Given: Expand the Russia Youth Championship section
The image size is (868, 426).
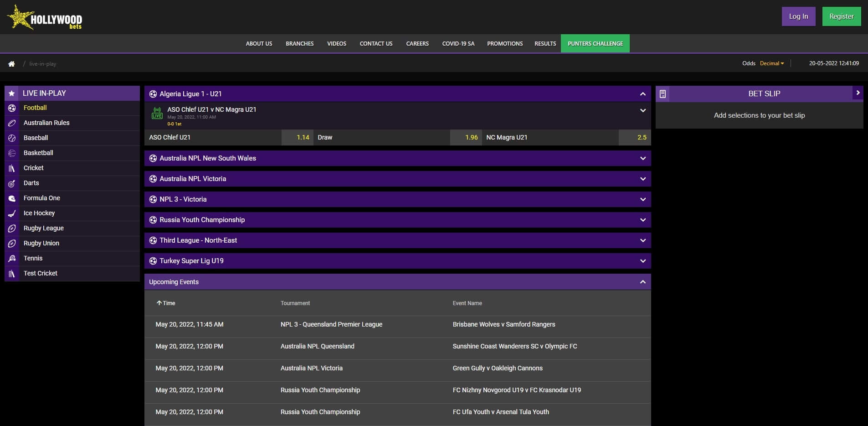Looking at the screenshot, I should pos(643,219).
